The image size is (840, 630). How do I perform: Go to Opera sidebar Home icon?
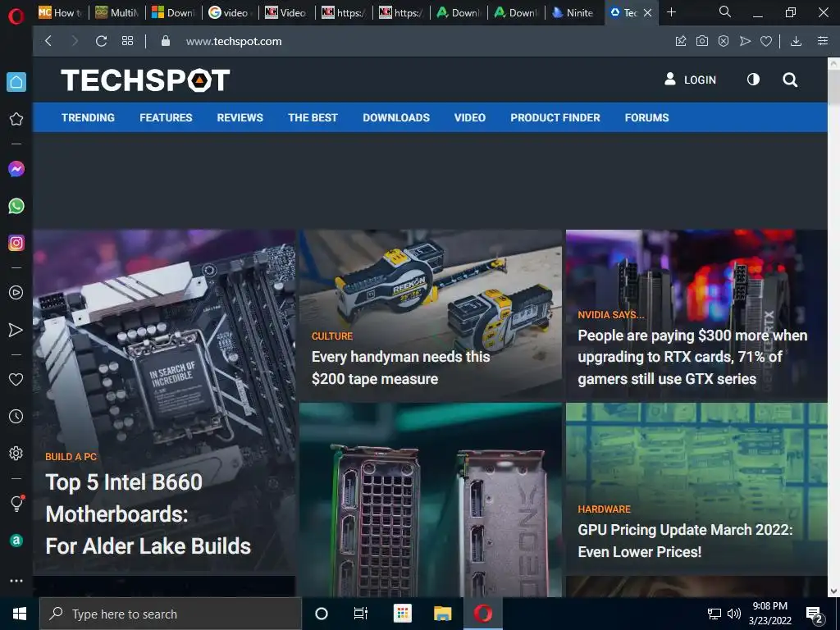[16, 82]
